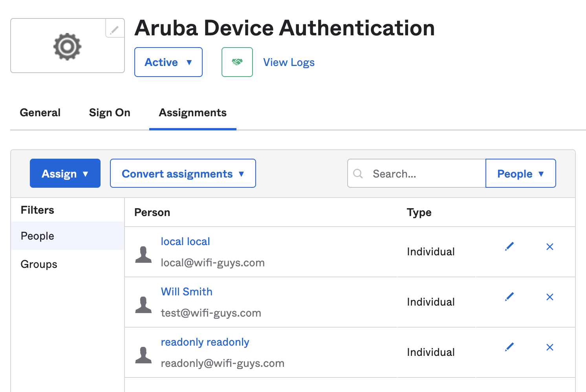
Task: Edit the local local assignment via pencil icon
Action: click(509, 246)
